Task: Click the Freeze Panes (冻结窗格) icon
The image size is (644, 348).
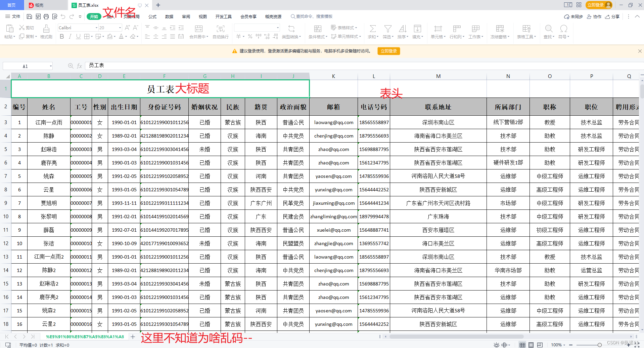Action: [500, 29]
